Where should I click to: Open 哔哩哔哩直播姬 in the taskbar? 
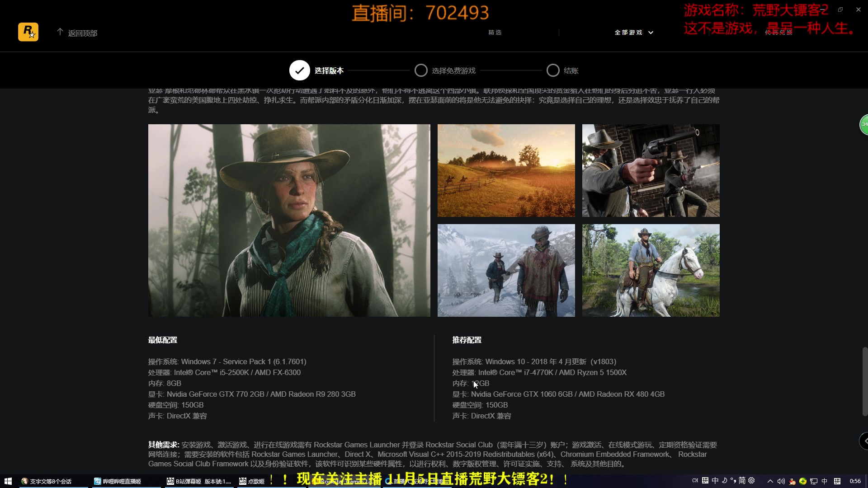118,481
